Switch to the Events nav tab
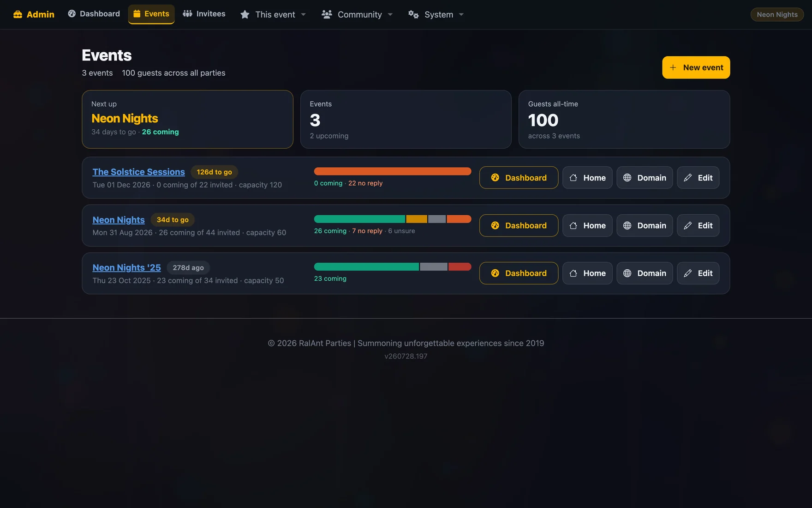The height and width of the screenshot is (508, 812). [151, 14]
